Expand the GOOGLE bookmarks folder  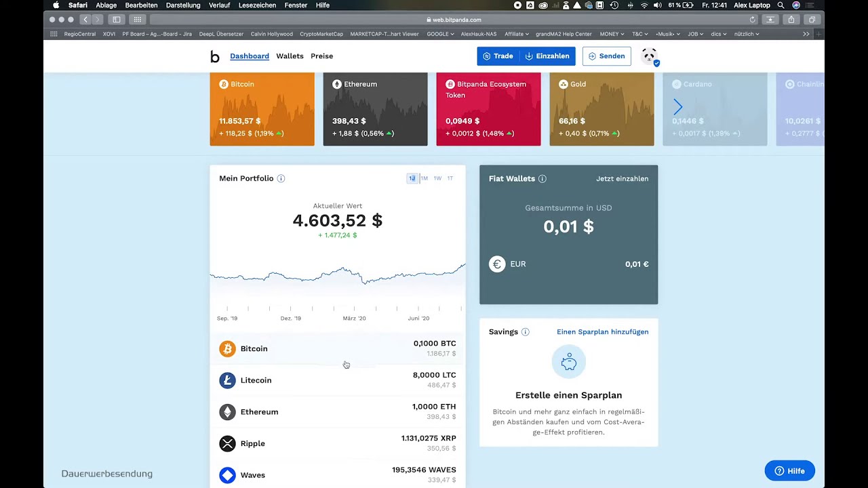(x=440, y=34)
